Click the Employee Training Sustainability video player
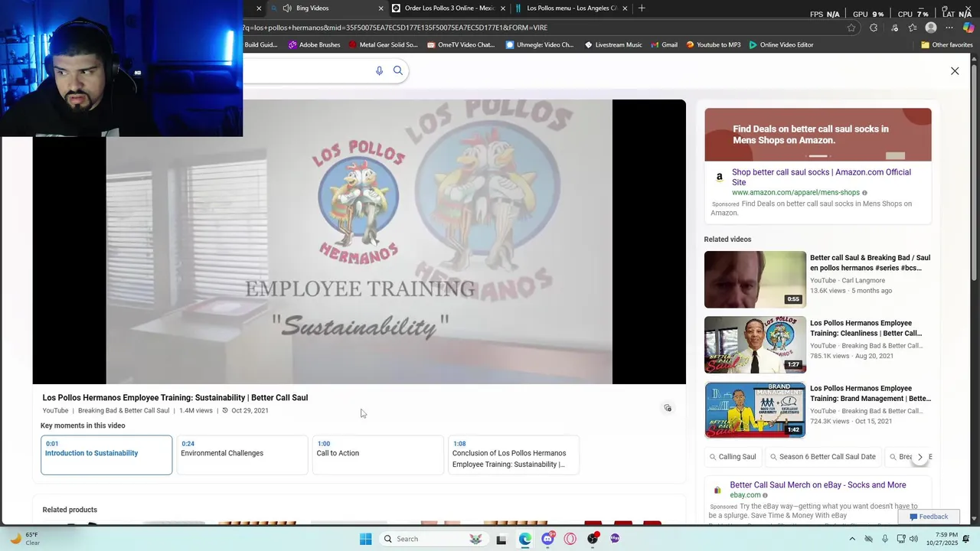 pyautogui.click(x=359, y=242)
